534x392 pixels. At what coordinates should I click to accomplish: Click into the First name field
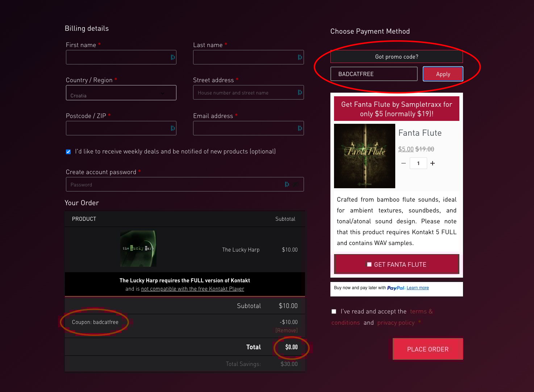coord(121,57)
